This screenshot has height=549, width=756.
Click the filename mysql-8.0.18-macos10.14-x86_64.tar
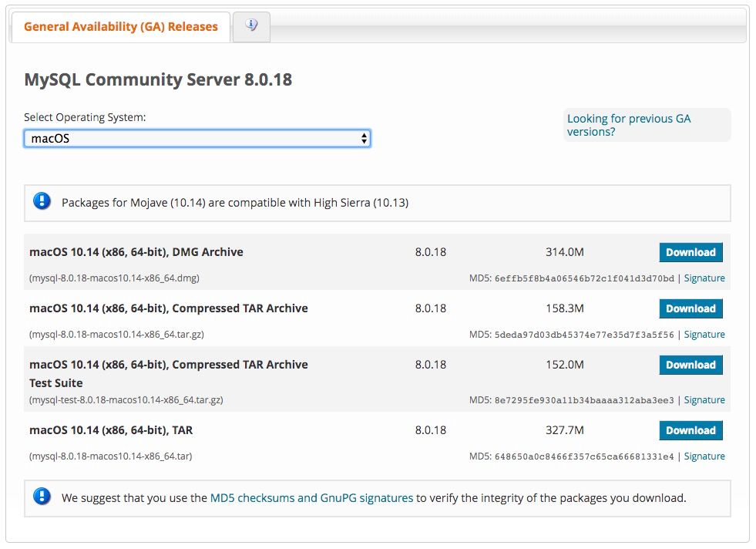click(110, 456)
